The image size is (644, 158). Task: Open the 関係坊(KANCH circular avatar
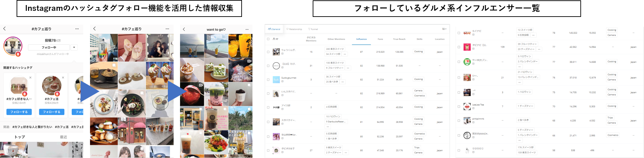tap(467, 135)
